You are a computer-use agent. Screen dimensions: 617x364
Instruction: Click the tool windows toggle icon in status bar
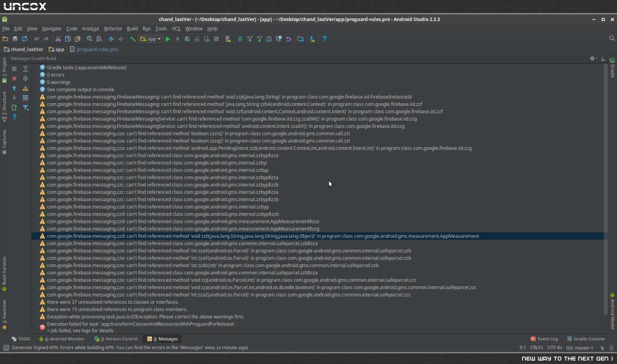coord(5,348)
